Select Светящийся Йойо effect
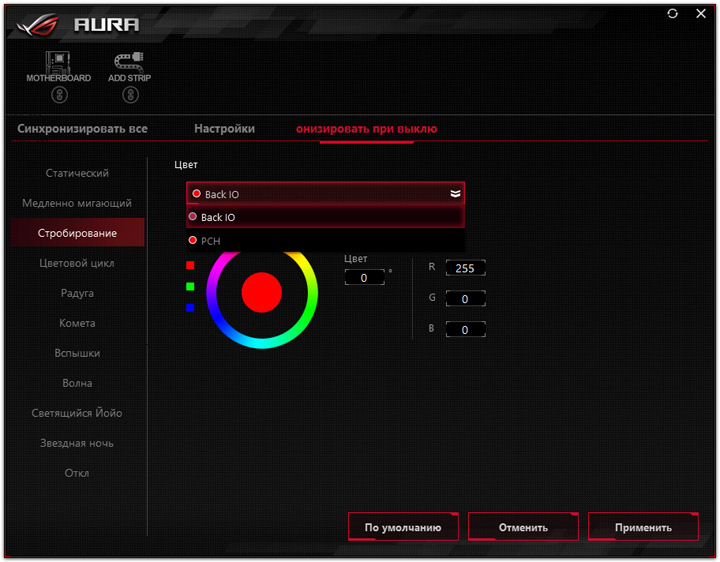 (x=77, y=413)
